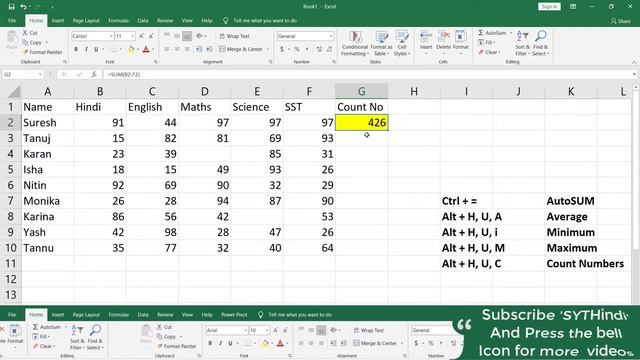640x360 pixels.
Task: Expand the Name Box dropdown arrow
Action: (40, 74)
